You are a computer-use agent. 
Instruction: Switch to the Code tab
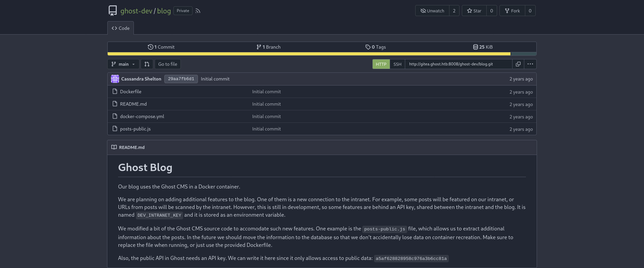pos(120,28)
